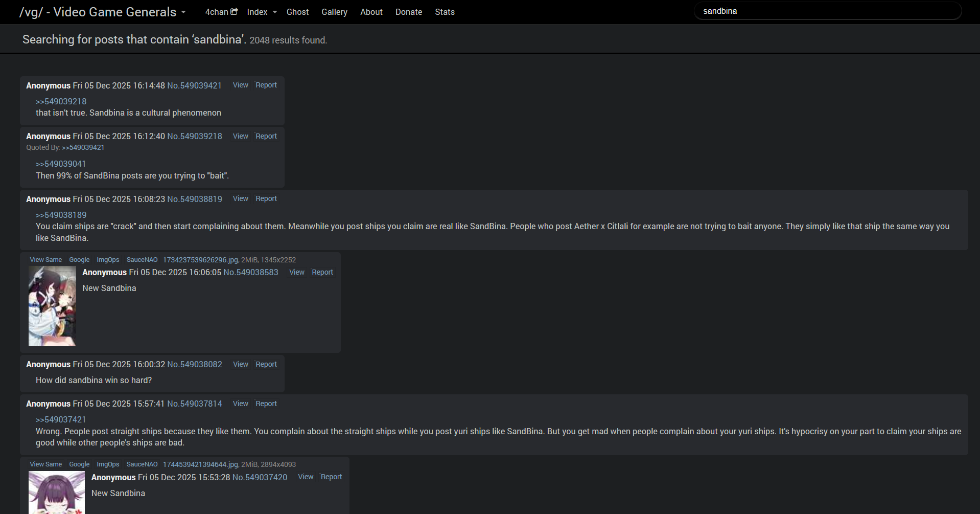This screenshot has height=514, width=980.
Task: View post No.549039421
Action: click(x=241, y=85)
